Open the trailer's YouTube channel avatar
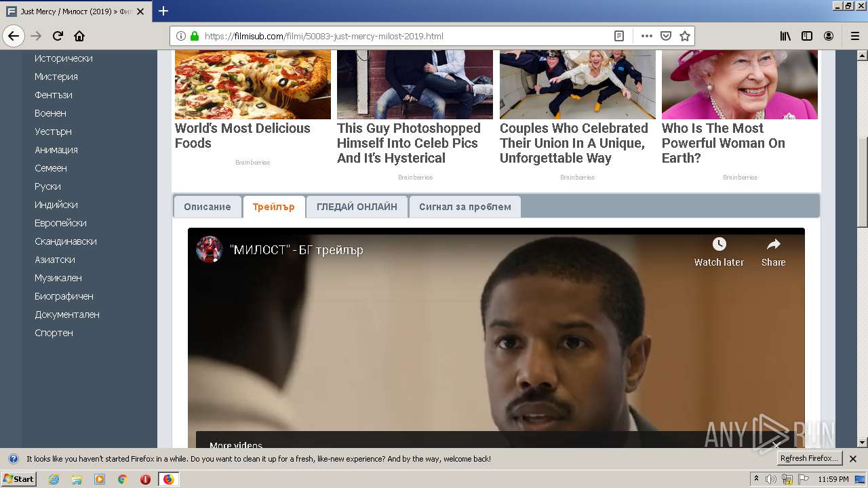The width and height of the screenshot is (868, 488). pyautogui.click(x=209, y=249)
